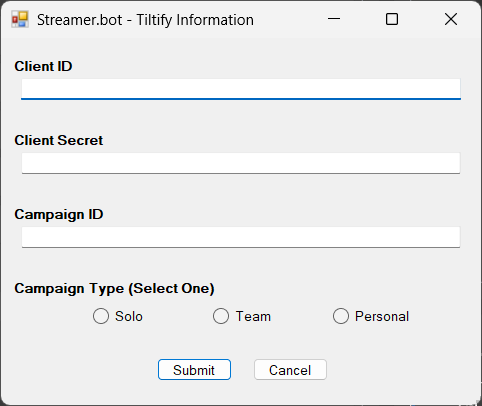
Task: Select the Campaign ID input field
Action: 241,237
